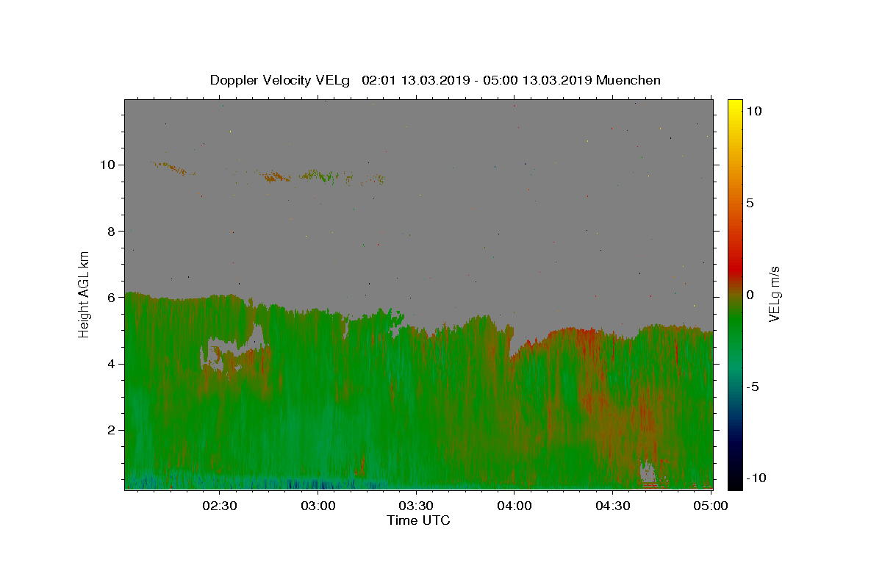Viewport: 882px width, 588px height.
Task: Click the 02:30 time tick label
Action: (220, 506)
